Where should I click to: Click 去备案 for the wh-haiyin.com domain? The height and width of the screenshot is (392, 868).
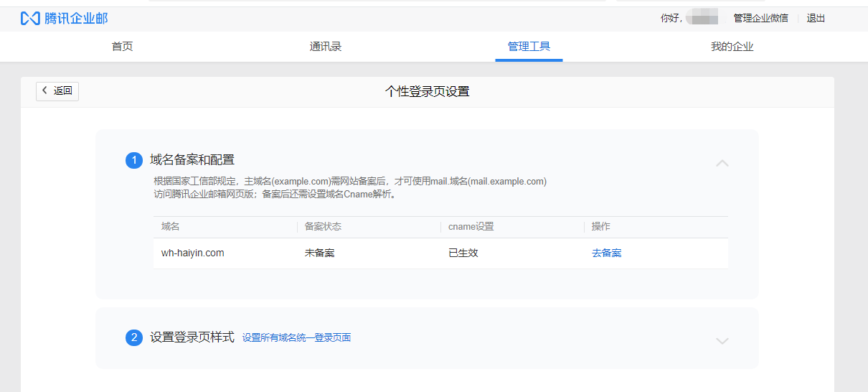(606, 253)
